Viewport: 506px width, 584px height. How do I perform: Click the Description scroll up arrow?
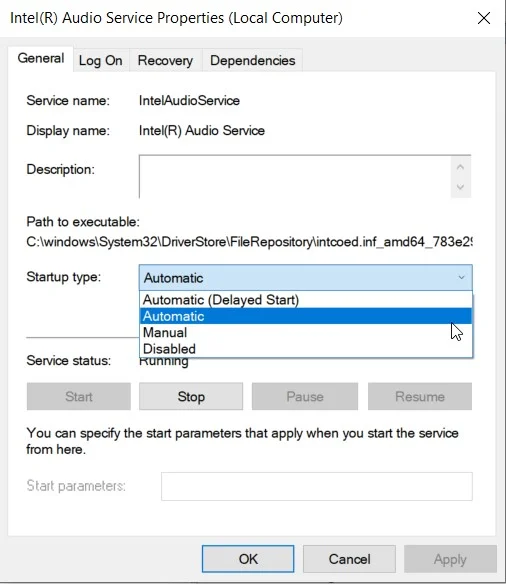(x=461, y=167)
